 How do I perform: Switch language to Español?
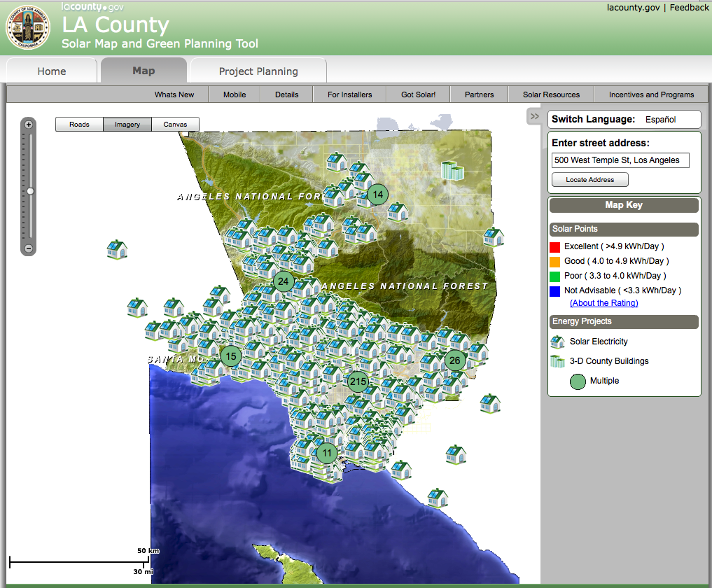coord(660,120)
